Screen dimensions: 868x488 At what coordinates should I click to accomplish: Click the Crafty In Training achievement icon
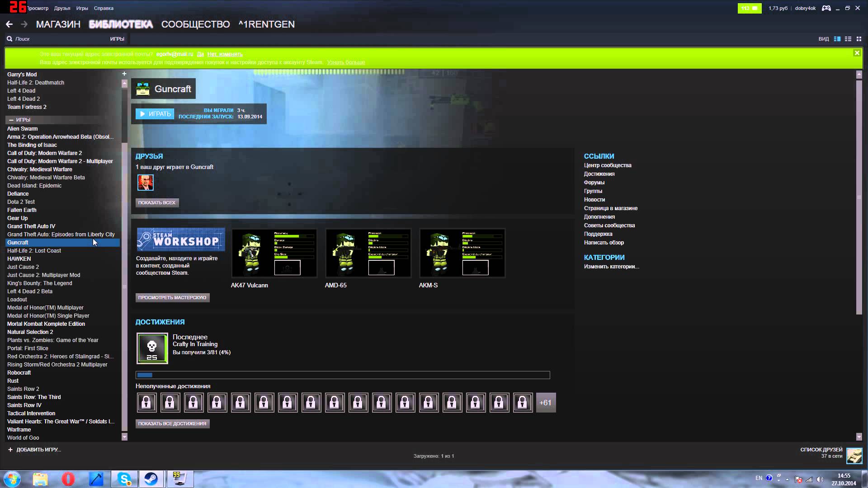[x=151, y=348]
